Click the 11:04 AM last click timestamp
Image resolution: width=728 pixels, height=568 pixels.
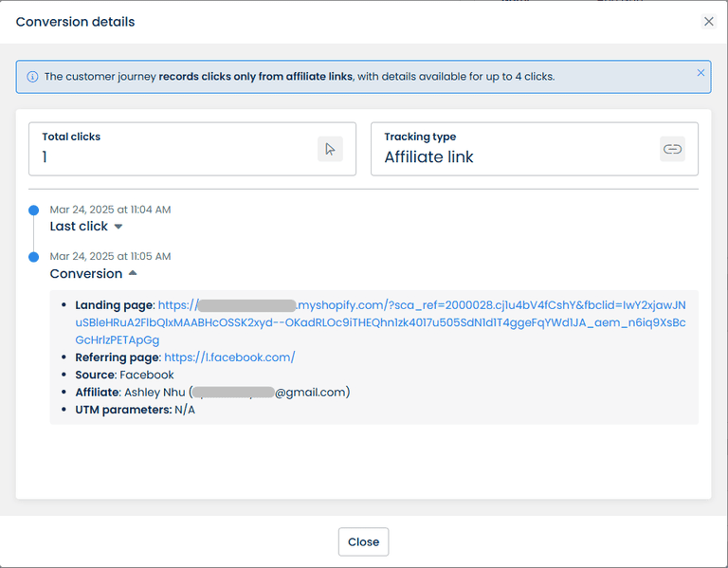(110, 210)
